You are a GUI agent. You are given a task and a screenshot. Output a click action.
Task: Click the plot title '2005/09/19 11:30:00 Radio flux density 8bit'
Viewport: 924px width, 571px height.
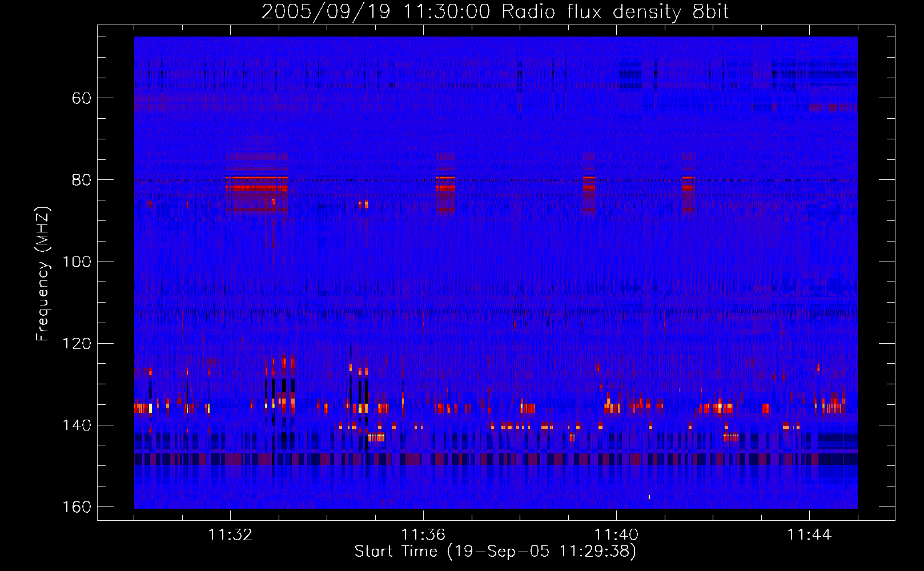pyautogui.click(x=495, y=11)
